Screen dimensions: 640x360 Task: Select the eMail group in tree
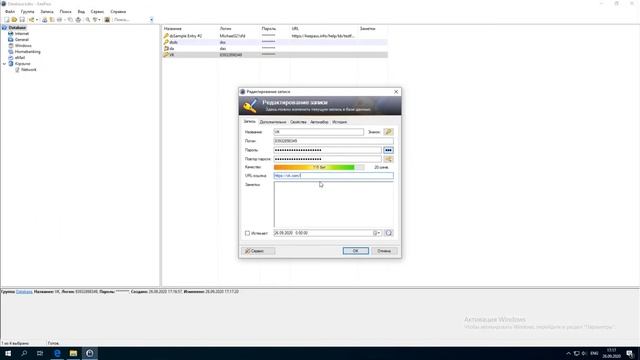point(20,58)
